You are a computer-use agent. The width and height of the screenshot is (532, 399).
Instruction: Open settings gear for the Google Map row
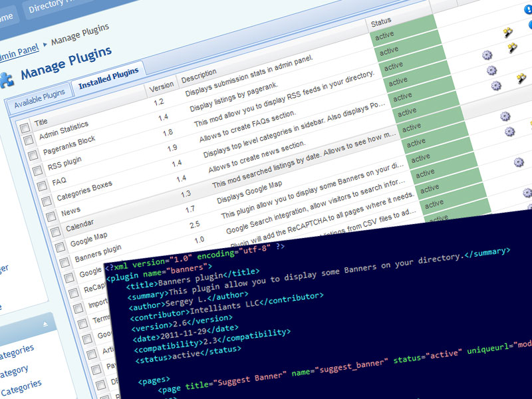505,116
